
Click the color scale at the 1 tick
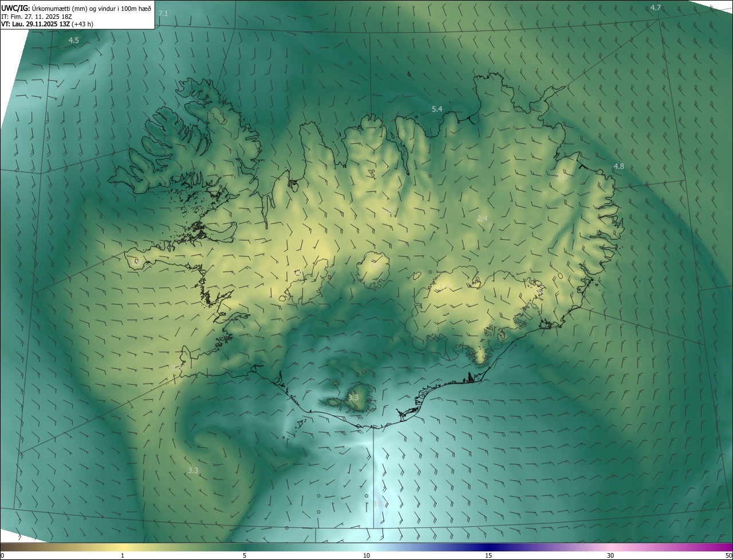[x=123, y=555]
